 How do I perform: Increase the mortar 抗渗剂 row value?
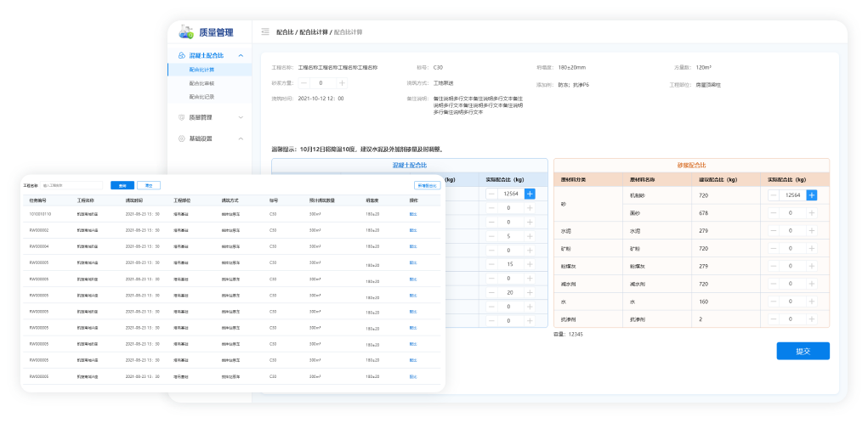tap(812, 319)
